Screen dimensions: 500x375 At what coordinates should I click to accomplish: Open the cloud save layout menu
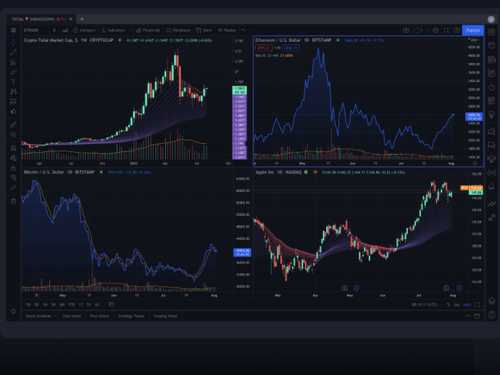pyautogui.click(x=418, y=30)
